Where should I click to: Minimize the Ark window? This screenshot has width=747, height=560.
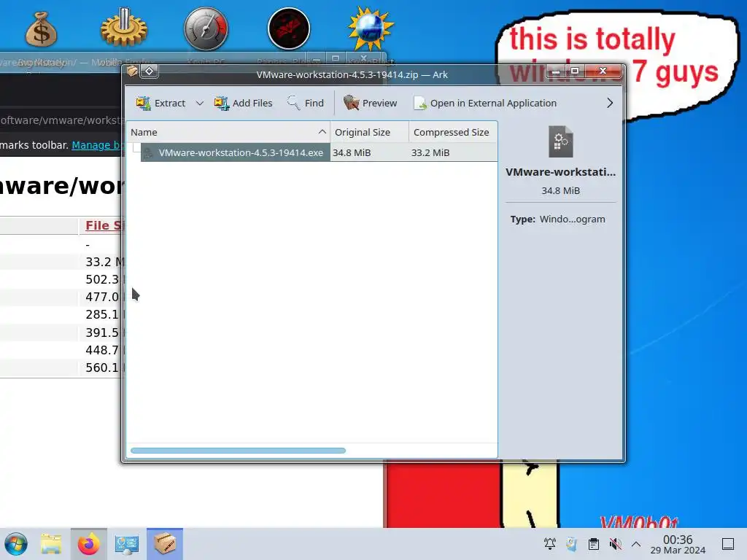click(x=555, y=71)
